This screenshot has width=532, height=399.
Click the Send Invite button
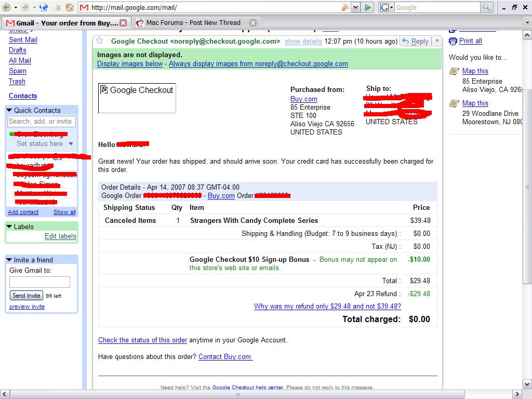click(26, 296)
